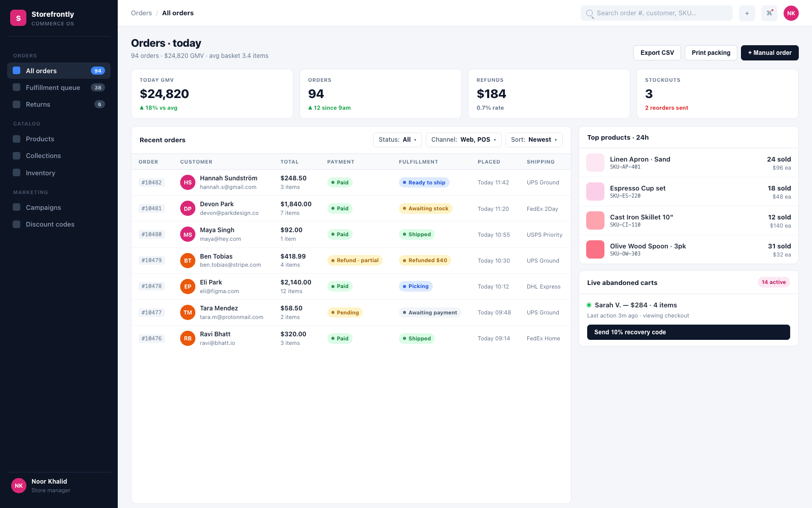
Task: Open the NK profile avatar in top bar
Action: coord(791,13)
